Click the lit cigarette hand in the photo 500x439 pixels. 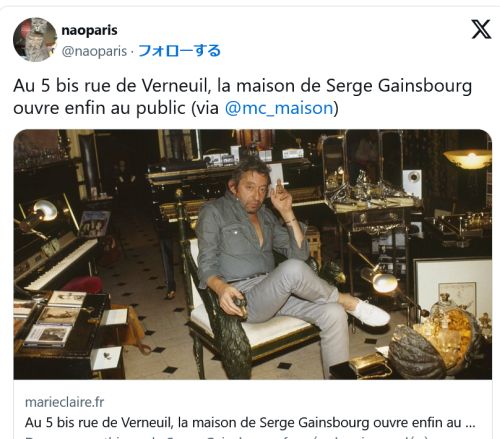282,195
